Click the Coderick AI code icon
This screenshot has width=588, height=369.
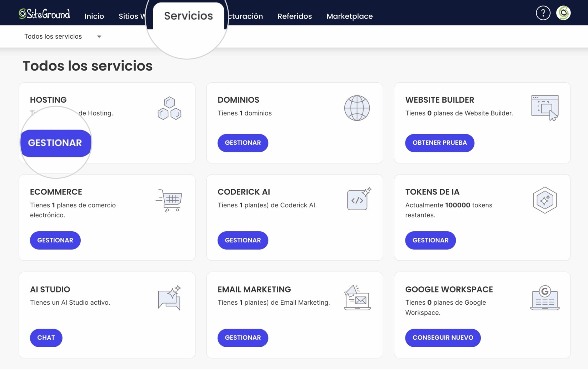pyautogui.click(x=359, y=198)
